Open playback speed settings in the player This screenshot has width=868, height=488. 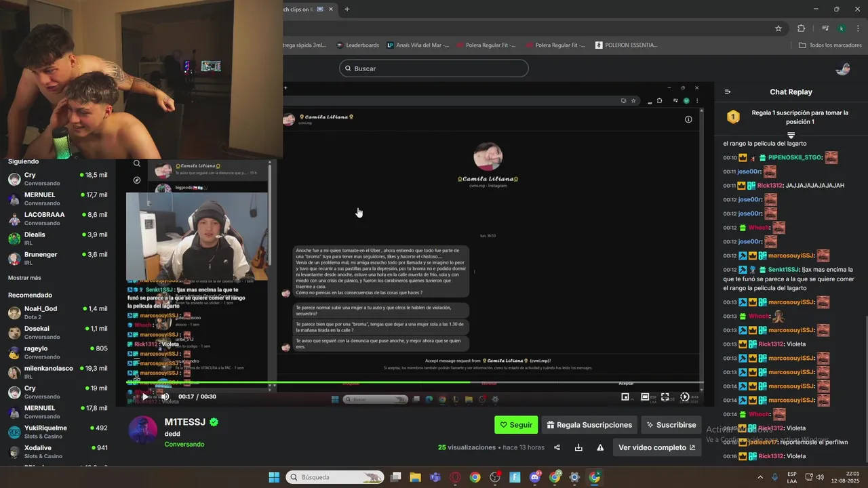(685, 397)
